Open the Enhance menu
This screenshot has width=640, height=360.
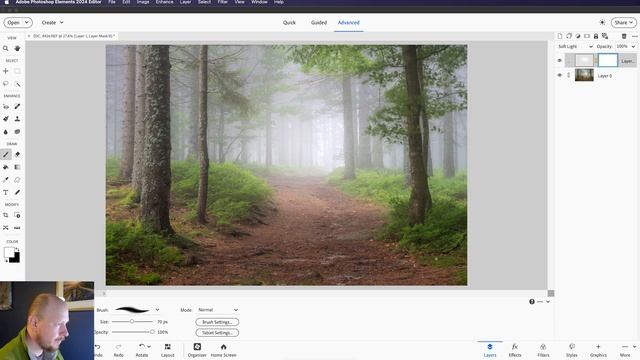click(164, 2)
